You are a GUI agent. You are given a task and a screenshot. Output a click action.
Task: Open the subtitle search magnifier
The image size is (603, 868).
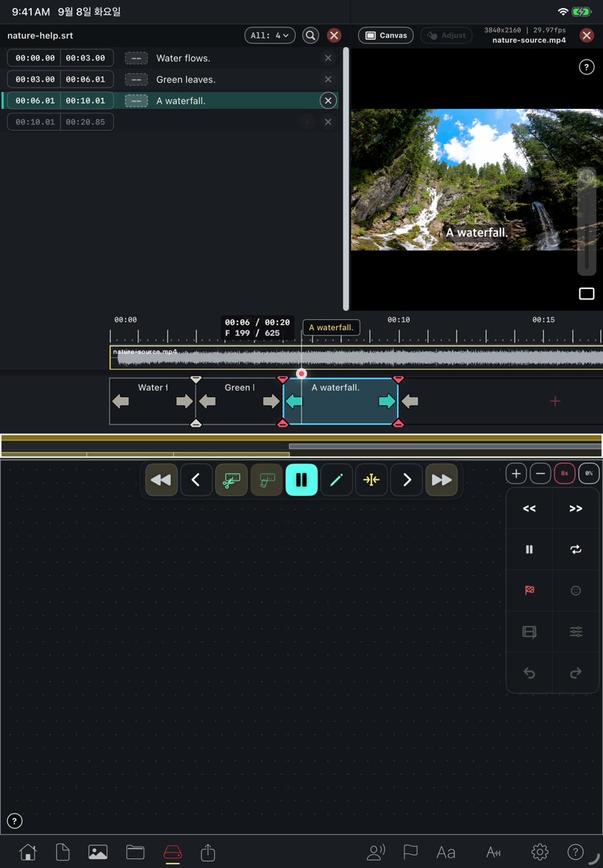(310, 35)
